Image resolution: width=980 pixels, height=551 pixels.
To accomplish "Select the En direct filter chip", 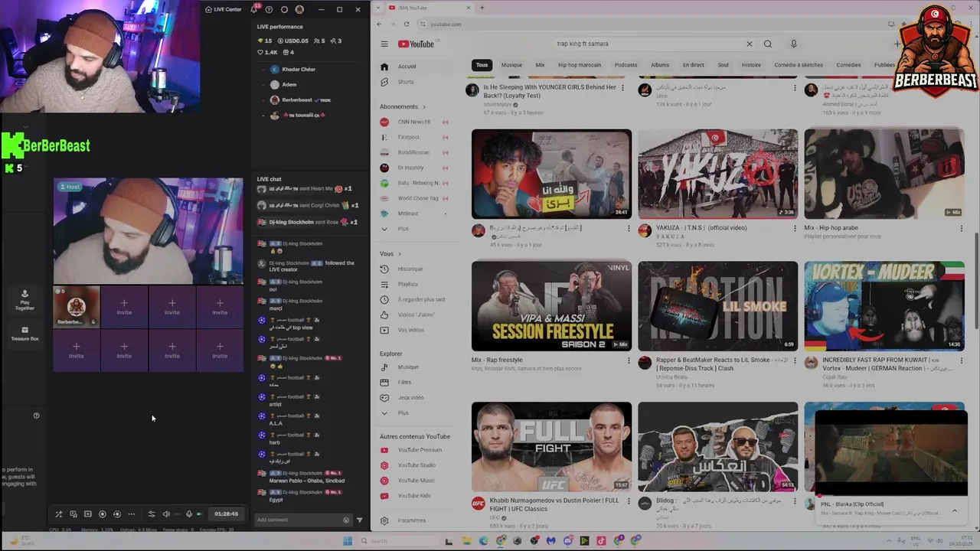I will 693,65.
